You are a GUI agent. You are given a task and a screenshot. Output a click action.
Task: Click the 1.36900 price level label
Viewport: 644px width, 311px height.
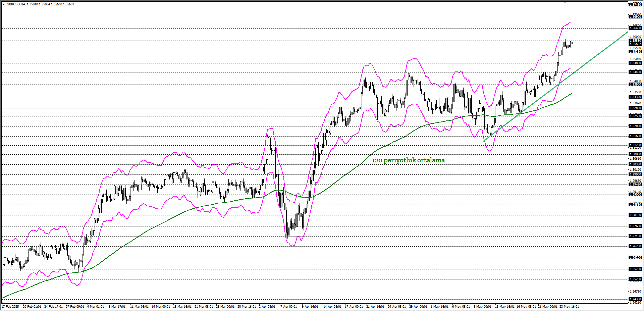pyautogui.click(x=635, y=17)
